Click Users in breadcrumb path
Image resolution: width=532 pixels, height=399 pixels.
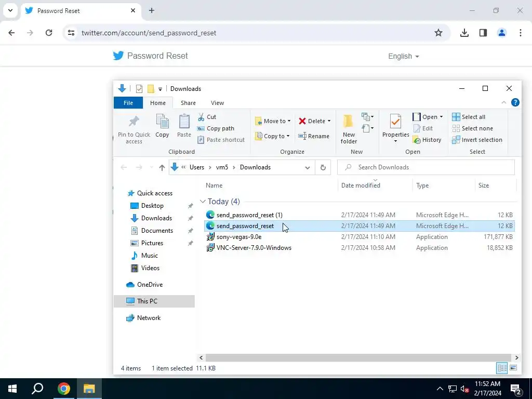(x=197, y=167)
